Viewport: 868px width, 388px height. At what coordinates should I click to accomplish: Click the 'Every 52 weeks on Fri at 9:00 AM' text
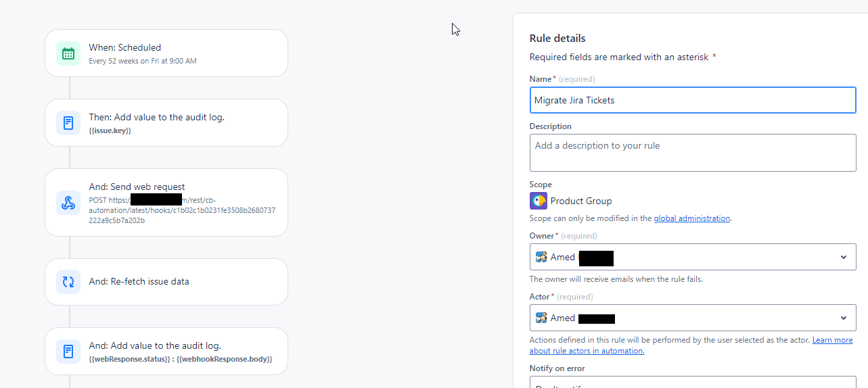[143, 61]
